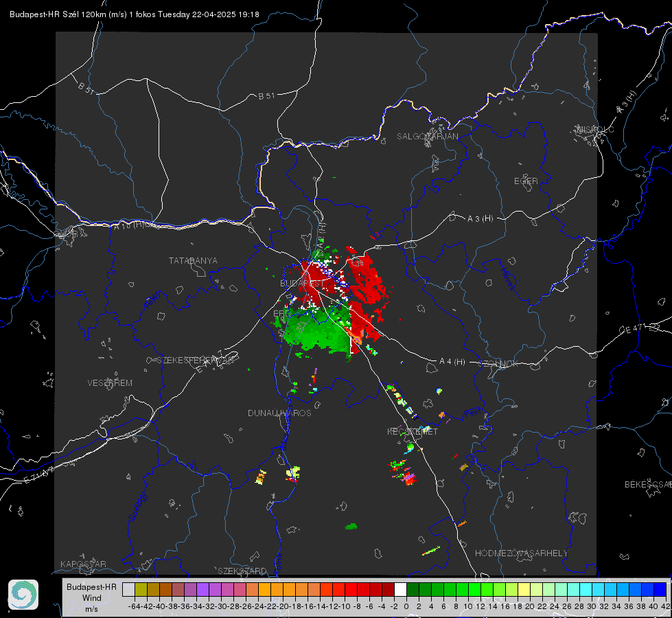
Task: Select the BUDAPEST city label on the map
Action: [x=302, y=284]
